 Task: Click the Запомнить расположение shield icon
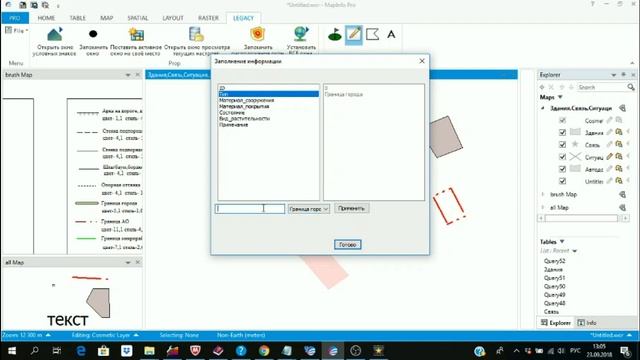point(258,34)
